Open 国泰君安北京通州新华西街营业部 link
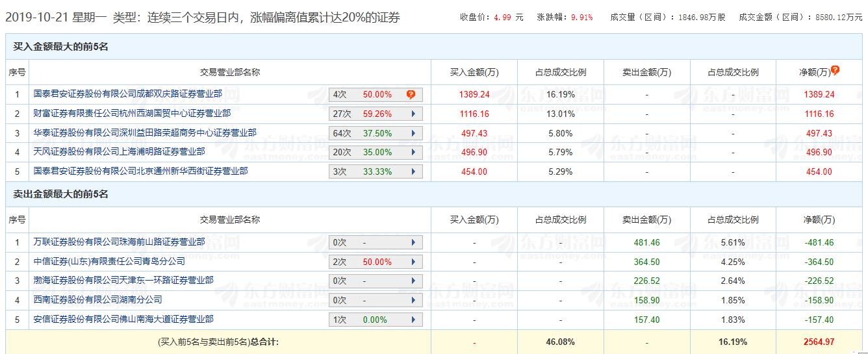The image size is (868, 354). pos(140,171)
